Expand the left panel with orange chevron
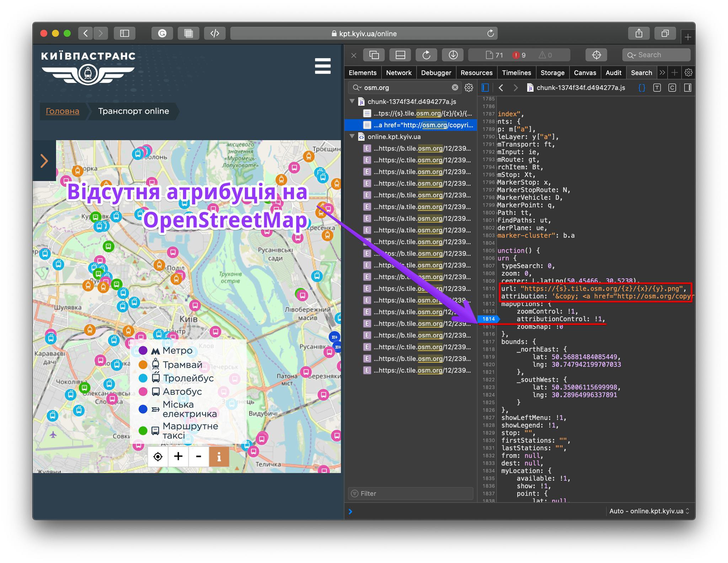 click(44, 161)
